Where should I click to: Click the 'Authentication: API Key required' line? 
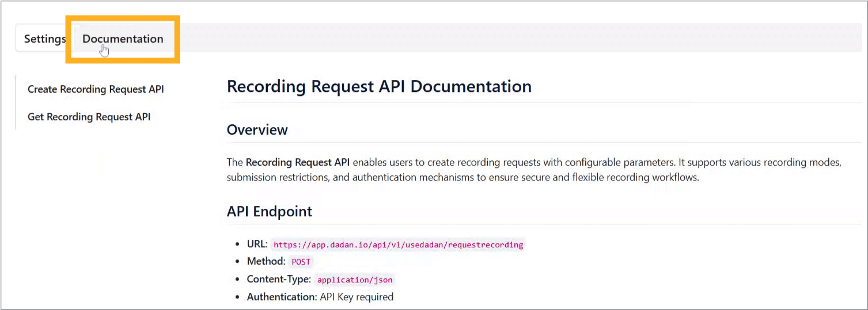pos(320,297)
